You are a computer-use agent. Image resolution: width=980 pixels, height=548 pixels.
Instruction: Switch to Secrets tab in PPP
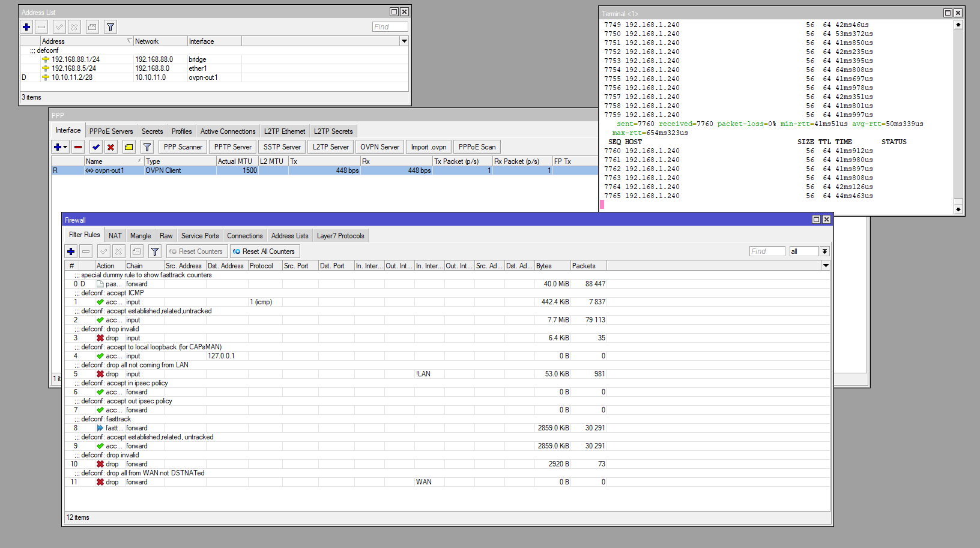pos(153,131)
